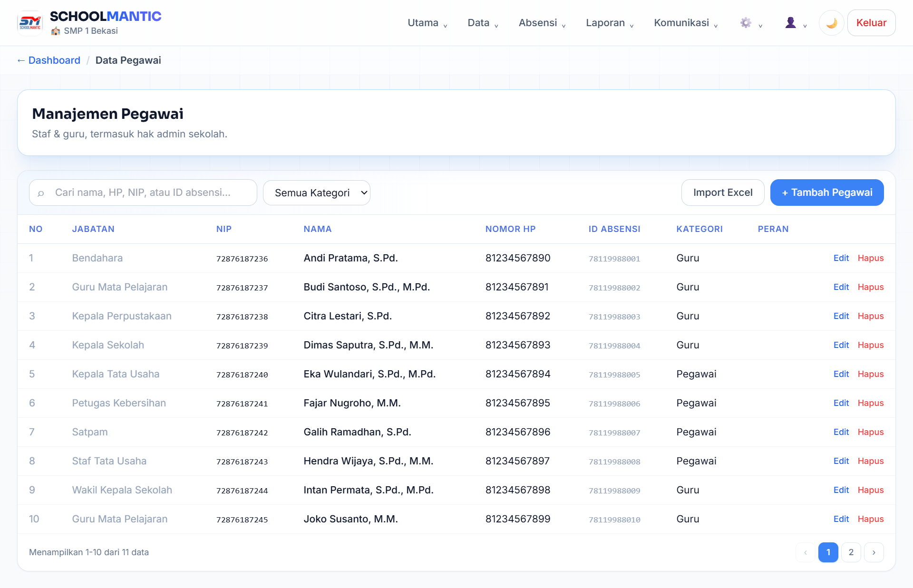Open the Data dropdown menu

[x=483, y=23]
